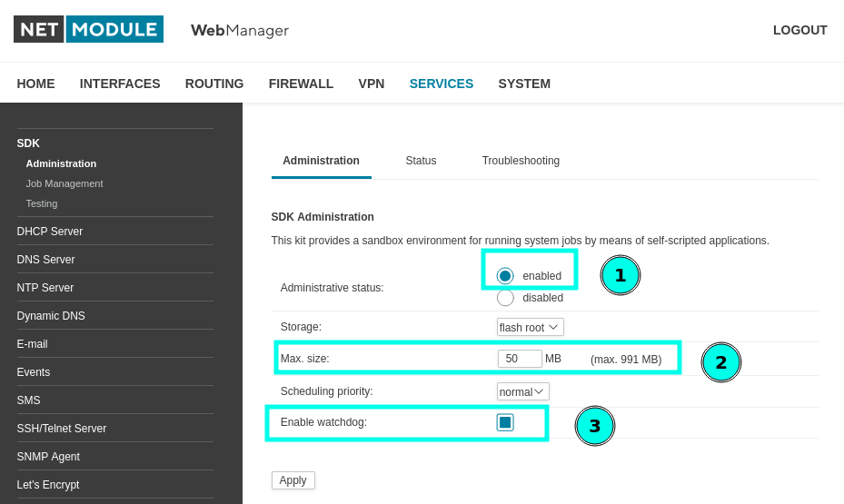Click the Max. size input field
The width and height of the screenshot is (844, 504).
[520, 359]
